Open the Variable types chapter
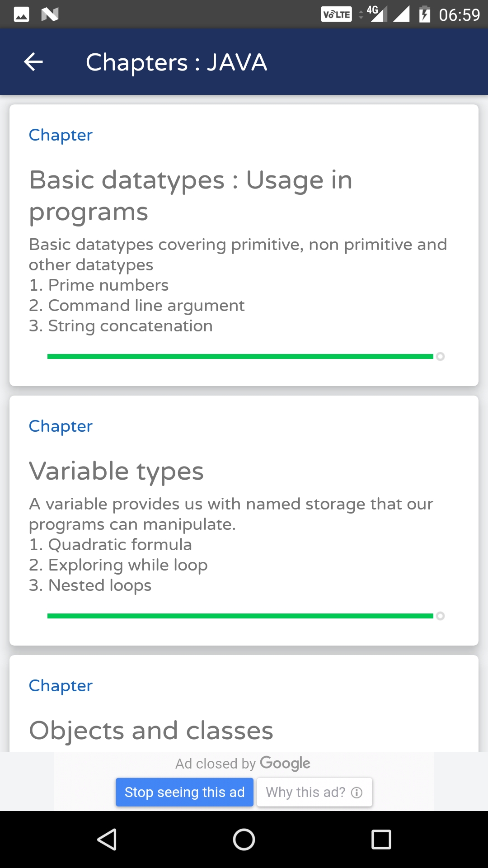Viewport: 488px width, 868px height. coord(116,471)
